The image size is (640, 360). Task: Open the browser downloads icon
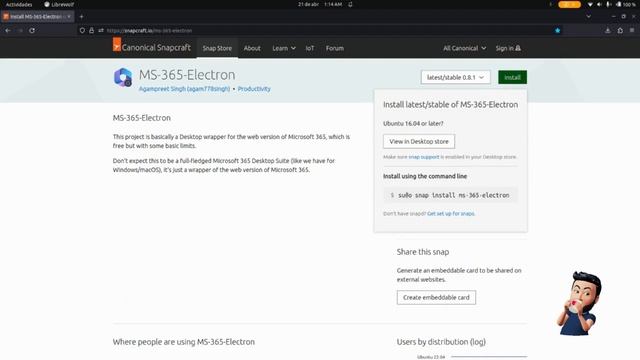tap(608, 31)
